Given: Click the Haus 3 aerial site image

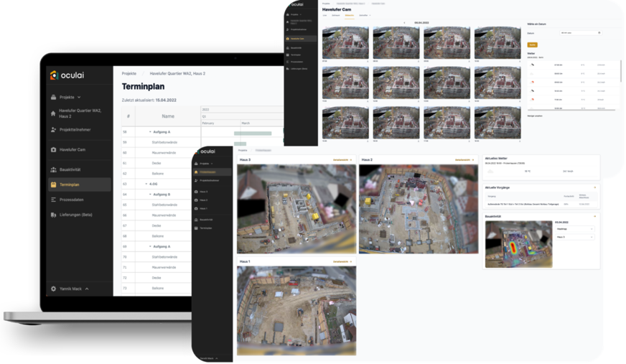Looking at the screenshot, I should tap(296, 209).
